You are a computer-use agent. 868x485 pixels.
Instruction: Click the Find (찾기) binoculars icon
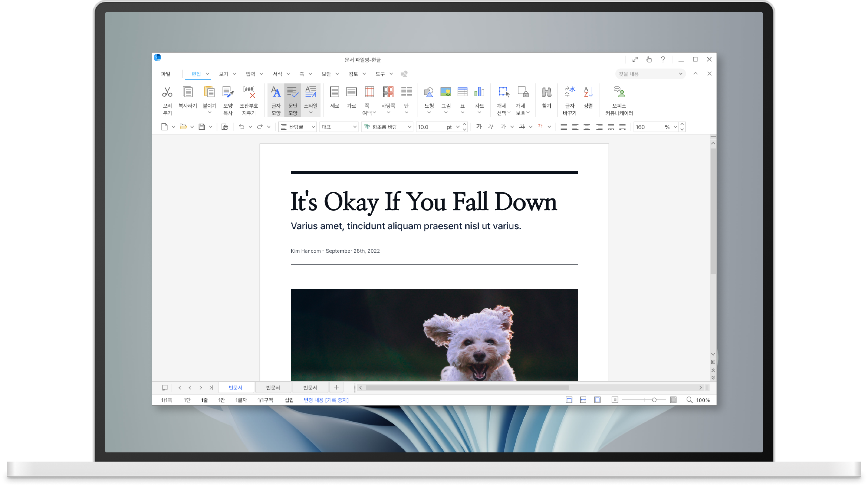[546, 92]
